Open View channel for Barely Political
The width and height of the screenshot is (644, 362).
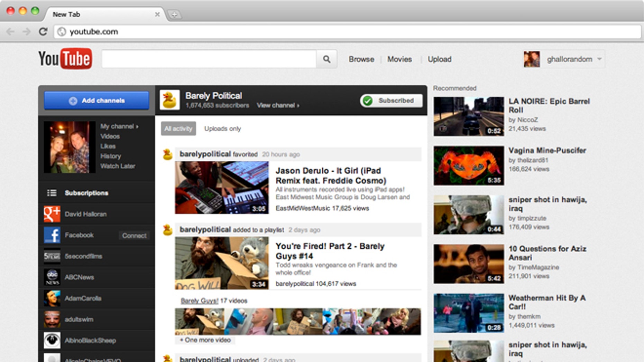coord(278,105)
